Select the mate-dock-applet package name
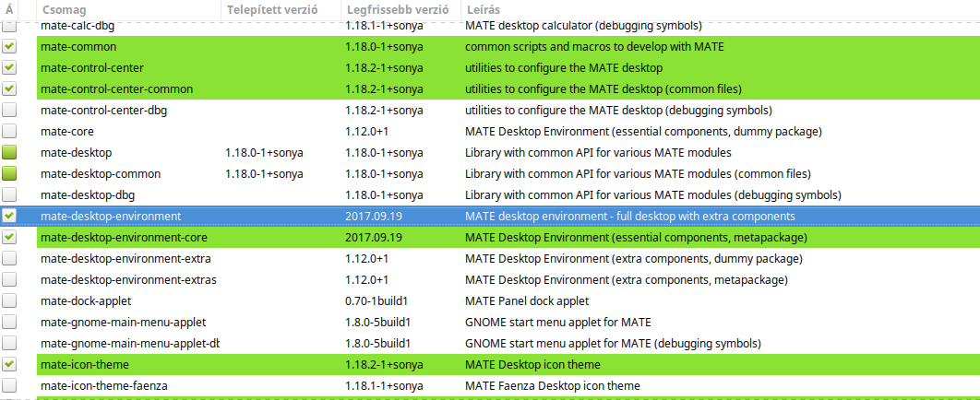The height and width of the screenshot is (400, 980). (86, 300)
